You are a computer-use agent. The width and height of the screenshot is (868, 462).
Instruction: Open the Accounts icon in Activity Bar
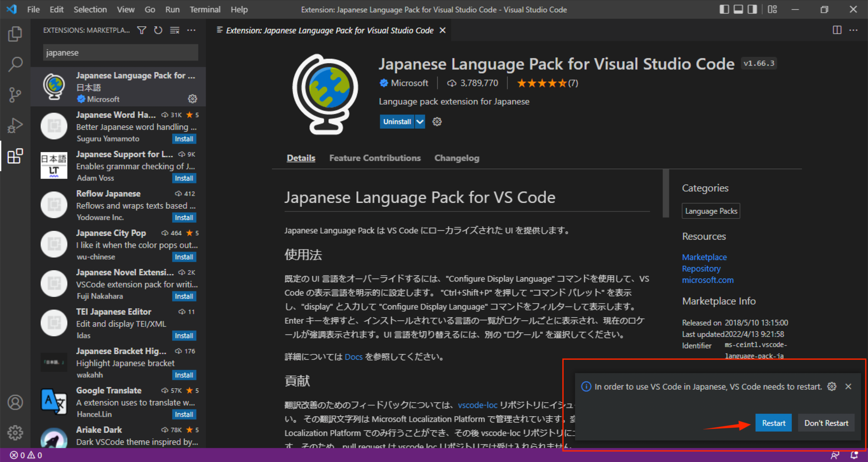(15, 402)
